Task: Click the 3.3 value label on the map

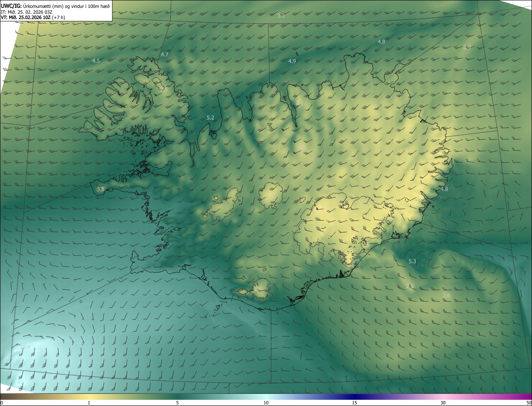Action: [281, 16]
